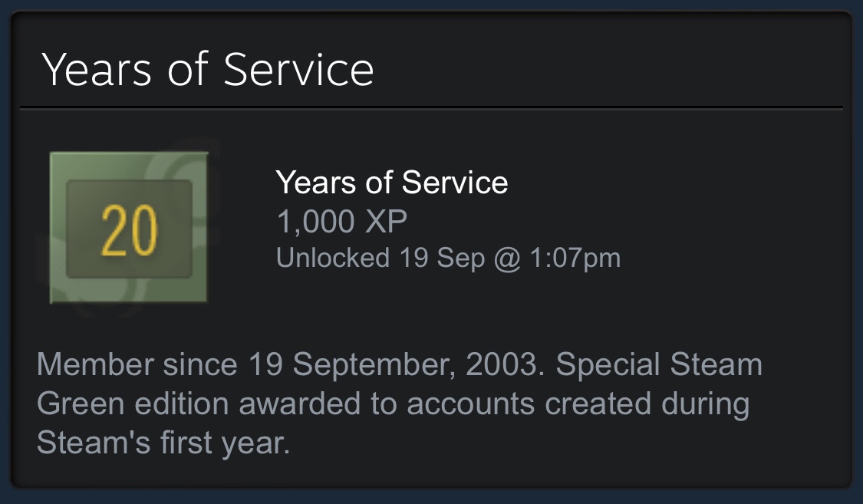Click the awarded to accounts text
Viewport: 863px width, 504px height.
377,404
